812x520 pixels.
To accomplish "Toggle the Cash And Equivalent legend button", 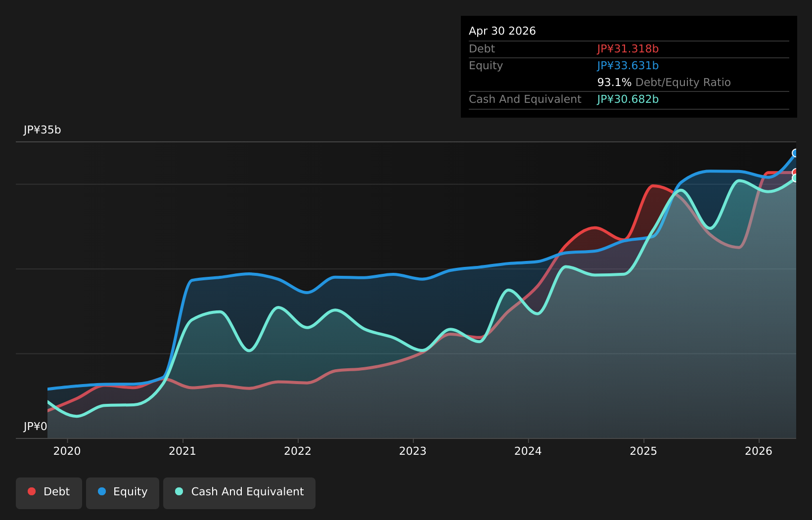I will click(239, 493).
